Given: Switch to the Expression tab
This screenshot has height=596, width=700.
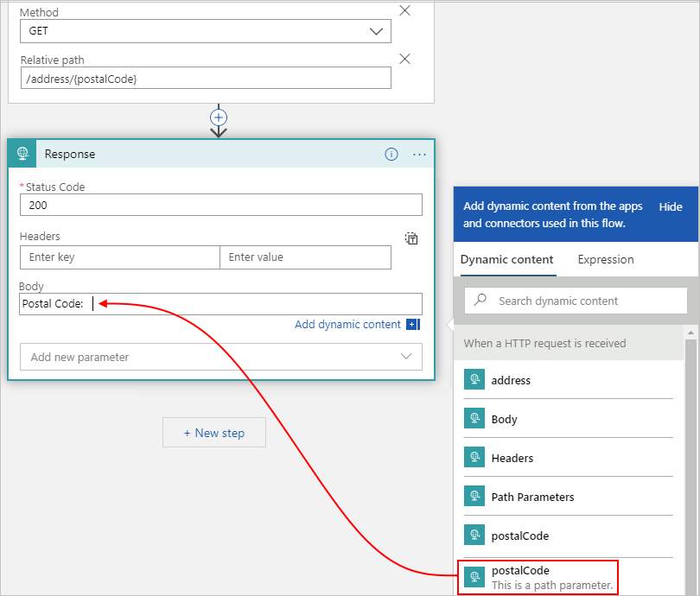Looking at the screenshot, I should (605, 259).
